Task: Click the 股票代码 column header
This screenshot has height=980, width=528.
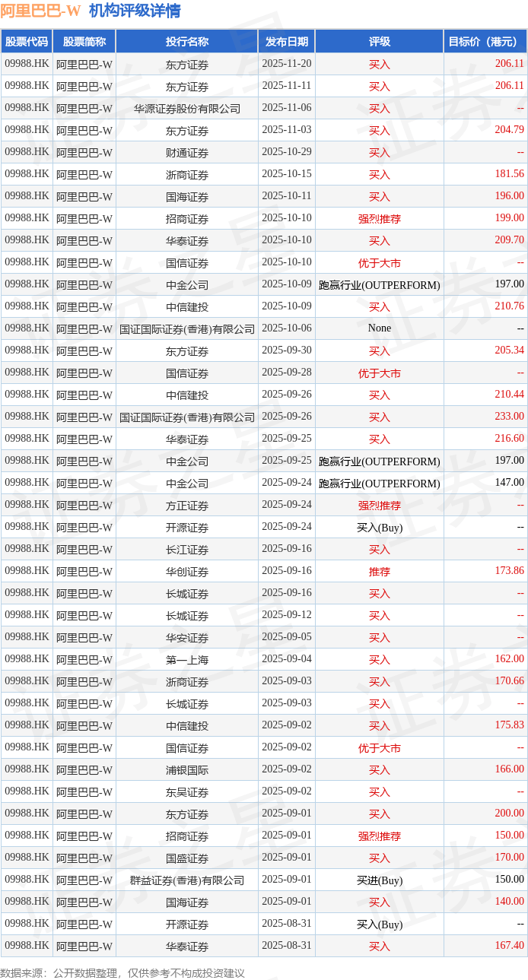Action: (27, 42)
